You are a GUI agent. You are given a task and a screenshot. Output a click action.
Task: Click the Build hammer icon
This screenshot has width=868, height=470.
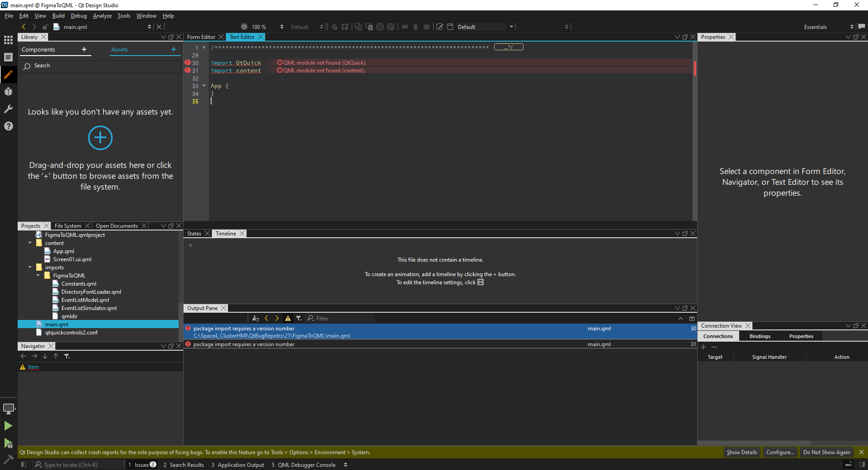[x=8, y=460]
